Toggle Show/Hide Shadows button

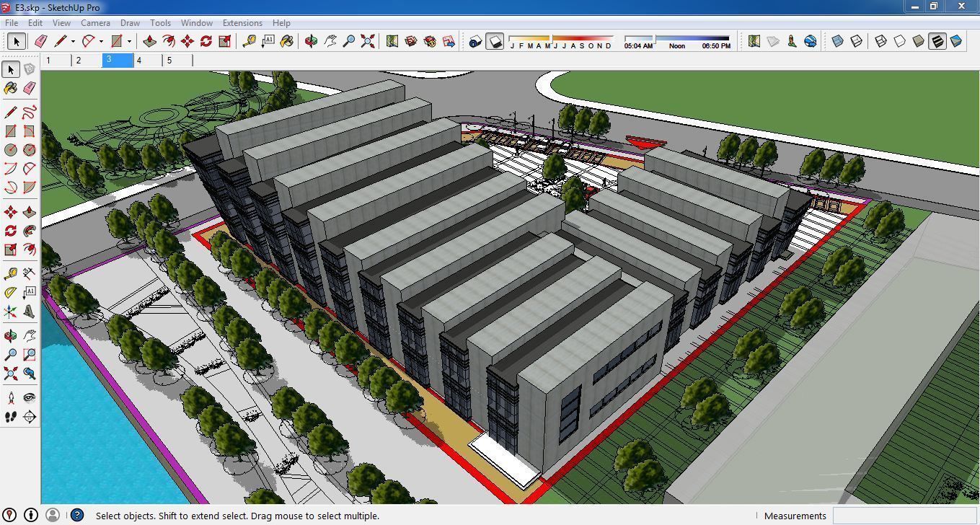tap(495, 42)
